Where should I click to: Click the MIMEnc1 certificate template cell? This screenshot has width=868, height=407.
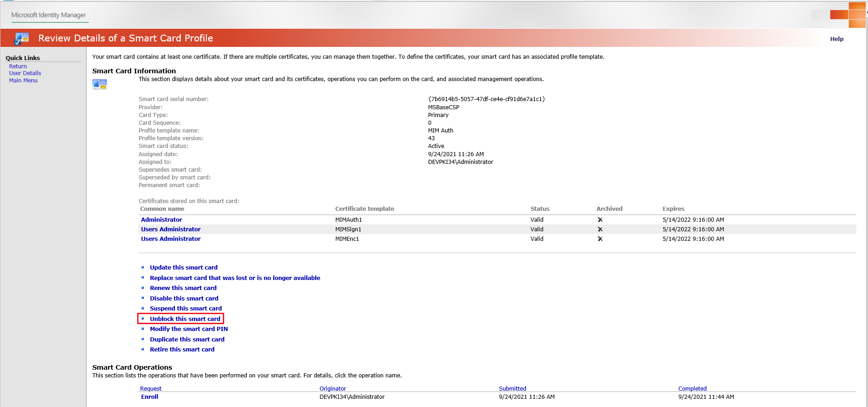[347, 239]
